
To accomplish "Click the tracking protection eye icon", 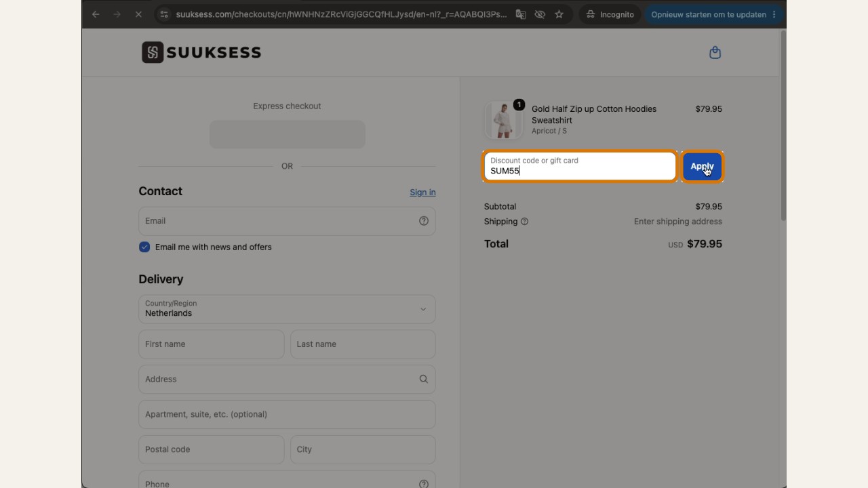I will 540,14.
